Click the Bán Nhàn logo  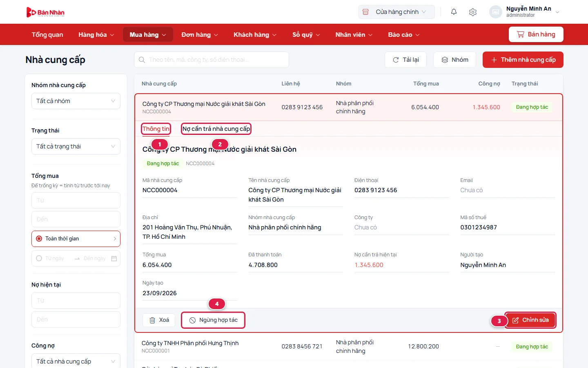click(45, 12)
